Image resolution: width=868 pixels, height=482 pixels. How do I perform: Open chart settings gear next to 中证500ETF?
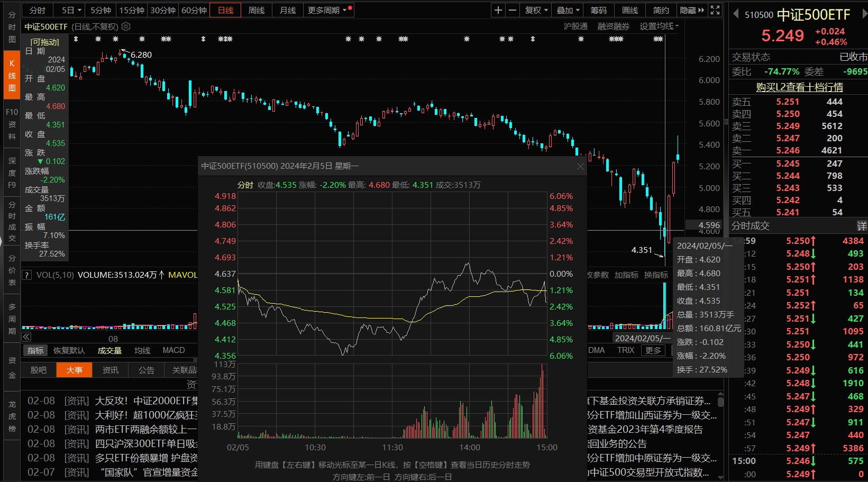tap(126, 26)
